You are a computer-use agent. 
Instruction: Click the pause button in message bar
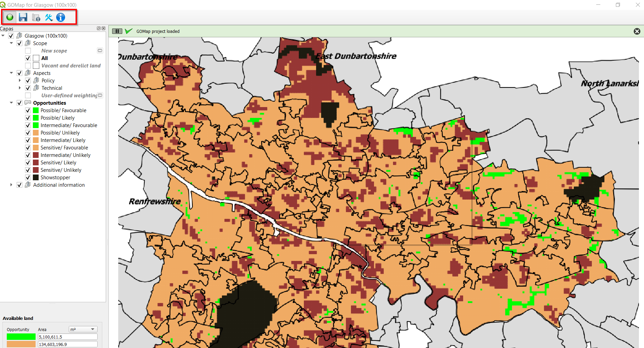(117, 31)
